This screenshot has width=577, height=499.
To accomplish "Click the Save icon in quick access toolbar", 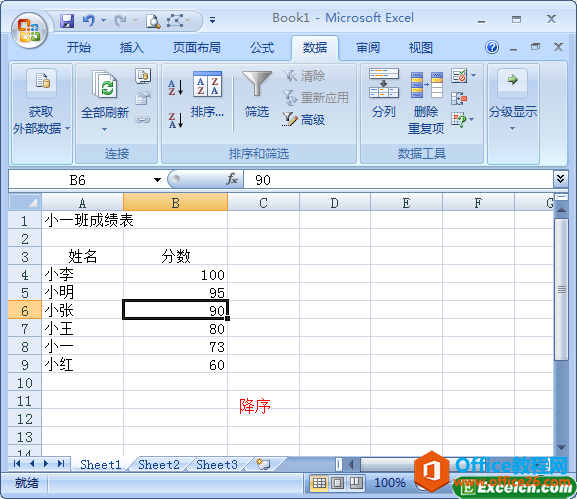I will [67, 21].
